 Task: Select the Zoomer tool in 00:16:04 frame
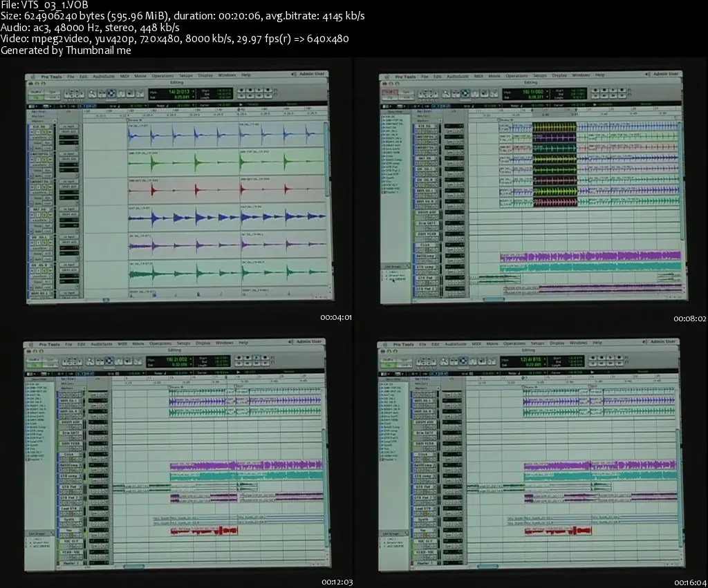[445, 361]
